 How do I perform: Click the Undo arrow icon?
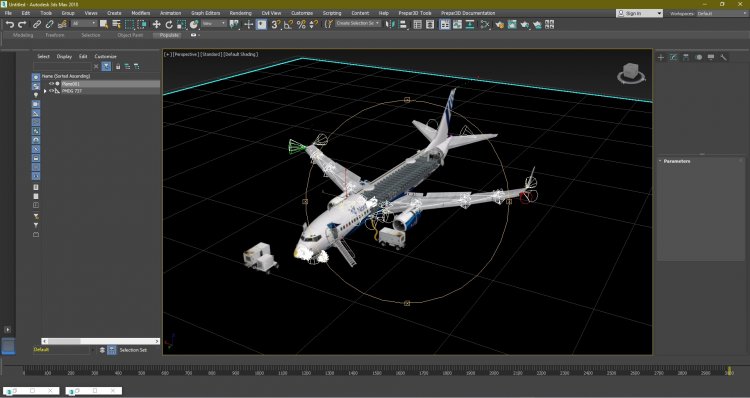(10, 24)
